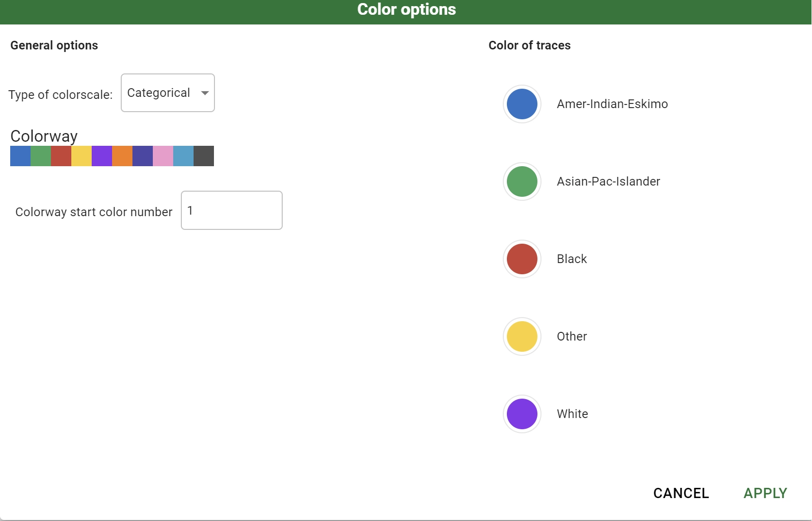Screen dimensions: 812x521
Task: Select the dark indigo swatch in the Colorway strip
Action: tap(143, 156)
